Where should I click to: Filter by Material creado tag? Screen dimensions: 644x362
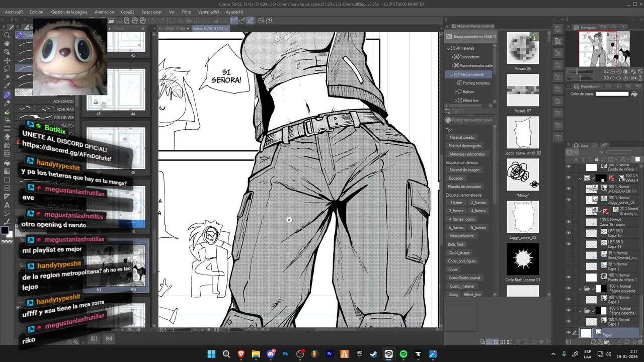click(x=461, y=137)
